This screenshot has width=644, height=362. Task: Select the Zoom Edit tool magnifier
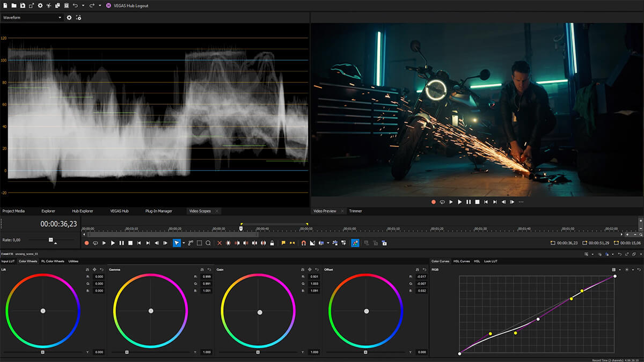[208, 243]
